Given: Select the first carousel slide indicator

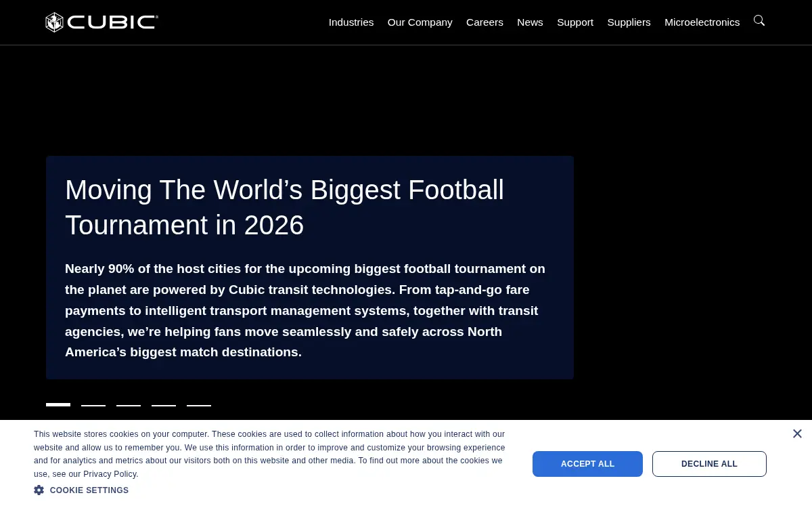Looking at the screenshot, I should [58, 404].
